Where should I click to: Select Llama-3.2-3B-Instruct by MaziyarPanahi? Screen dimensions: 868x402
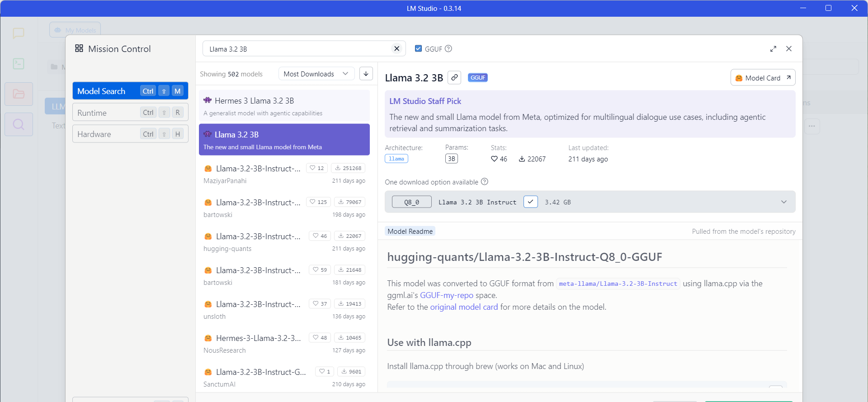pyautogui.click(x=284, y=174)
